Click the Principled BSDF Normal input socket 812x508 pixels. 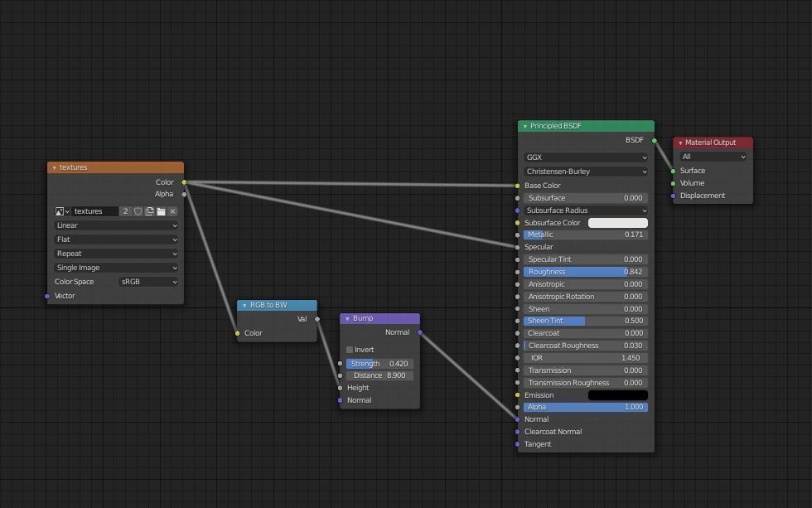(x=517, y=419)
